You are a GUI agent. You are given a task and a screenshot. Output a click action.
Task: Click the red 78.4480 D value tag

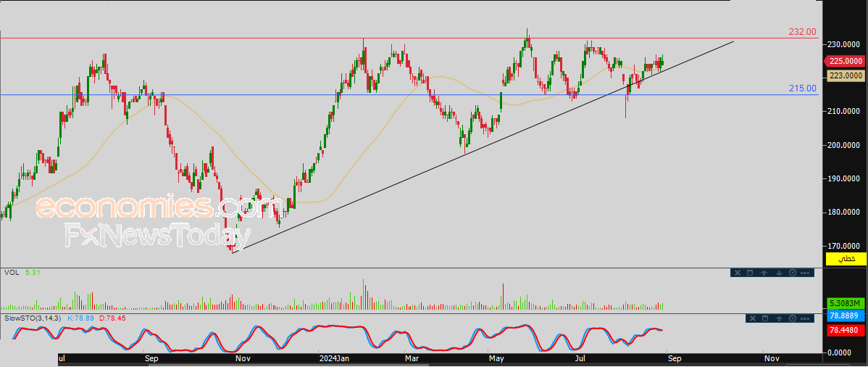coord(846,330)
